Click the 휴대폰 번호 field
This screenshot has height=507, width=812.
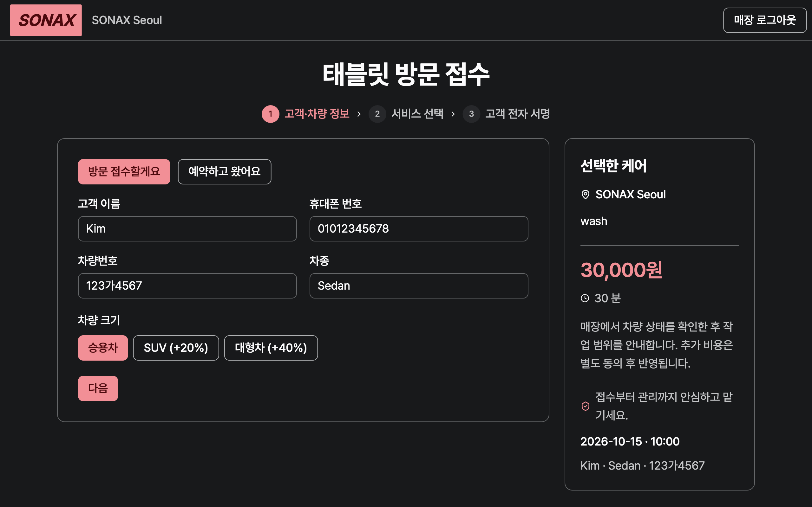[x=419, y=229]
